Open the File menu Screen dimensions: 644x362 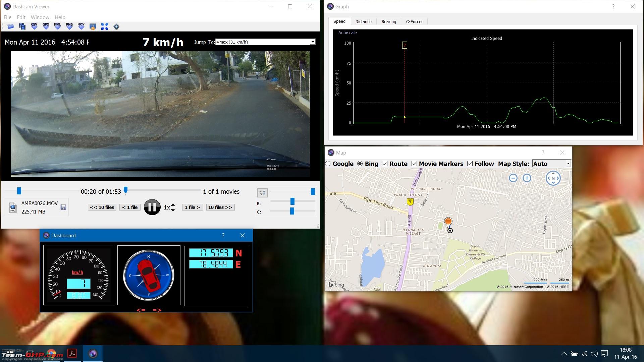[7, 17]
